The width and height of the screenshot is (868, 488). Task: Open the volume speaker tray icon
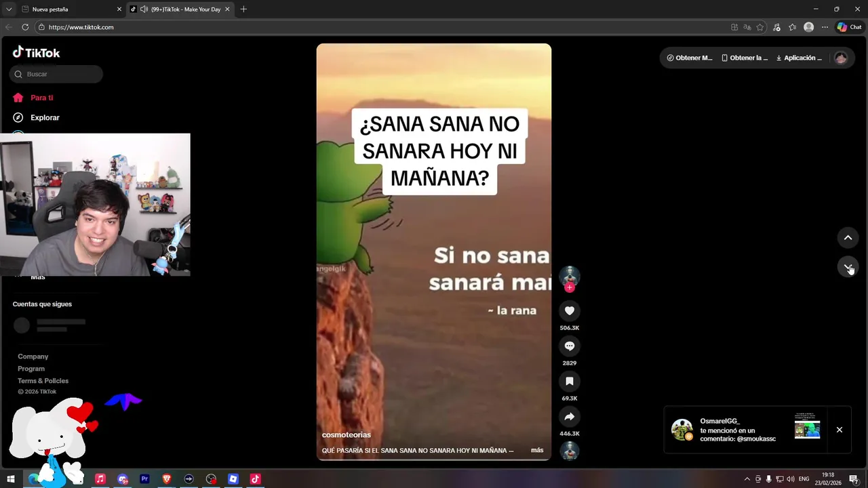click(790, 479)
